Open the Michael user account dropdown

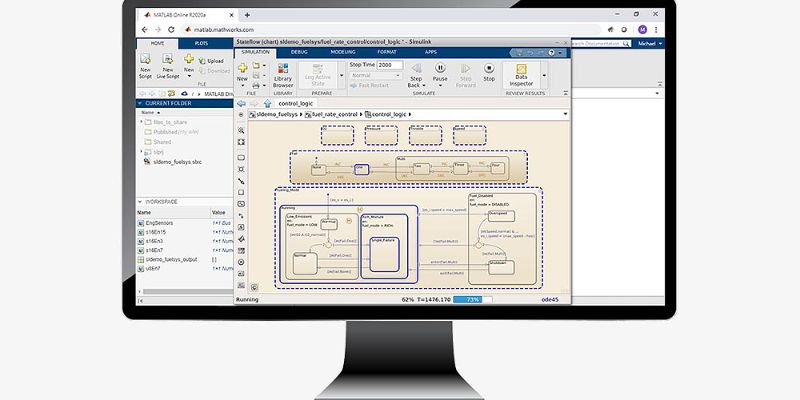[650, 44]
